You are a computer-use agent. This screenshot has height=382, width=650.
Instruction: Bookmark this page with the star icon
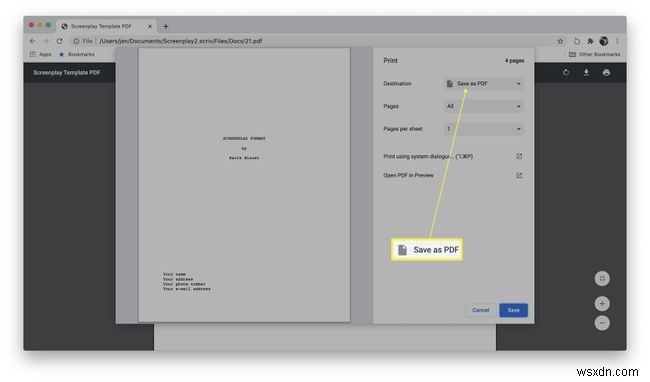pyautogui.click(x=560, y=41)
